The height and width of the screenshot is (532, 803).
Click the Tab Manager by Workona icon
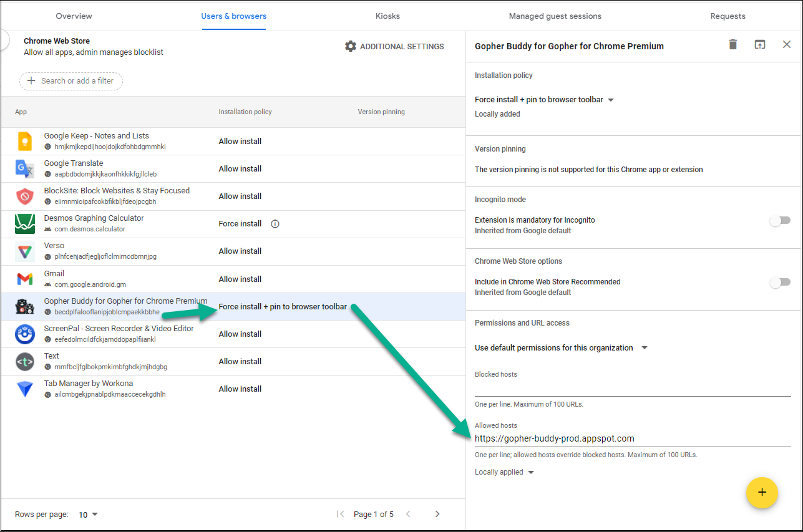(24, 389)
